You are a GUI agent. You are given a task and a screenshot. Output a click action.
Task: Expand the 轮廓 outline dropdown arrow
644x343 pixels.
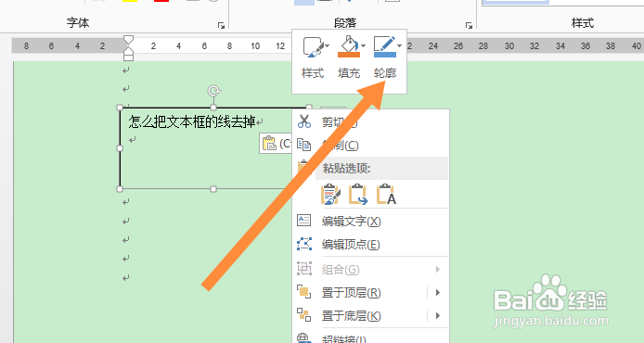tap(399, 46)
